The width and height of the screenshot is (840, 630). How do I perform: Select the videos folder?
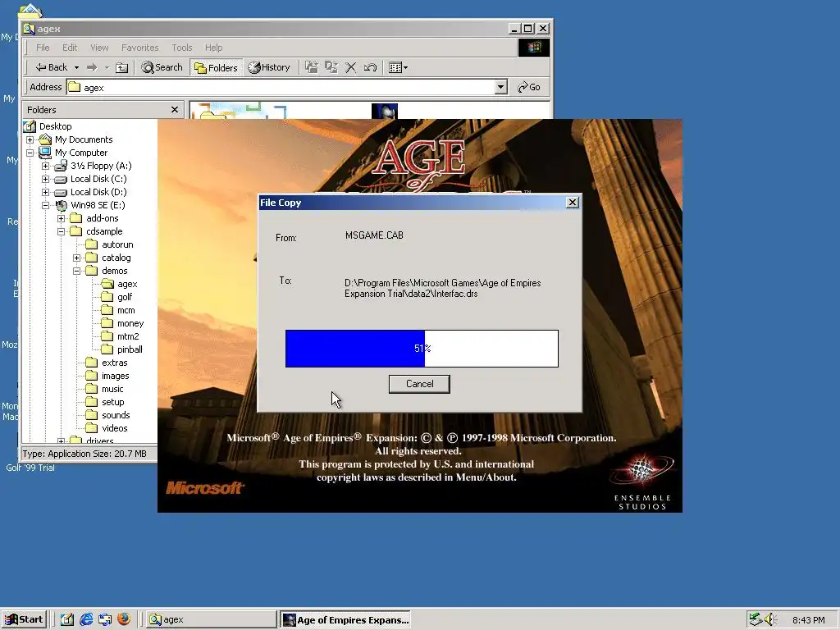pos(115,428)
